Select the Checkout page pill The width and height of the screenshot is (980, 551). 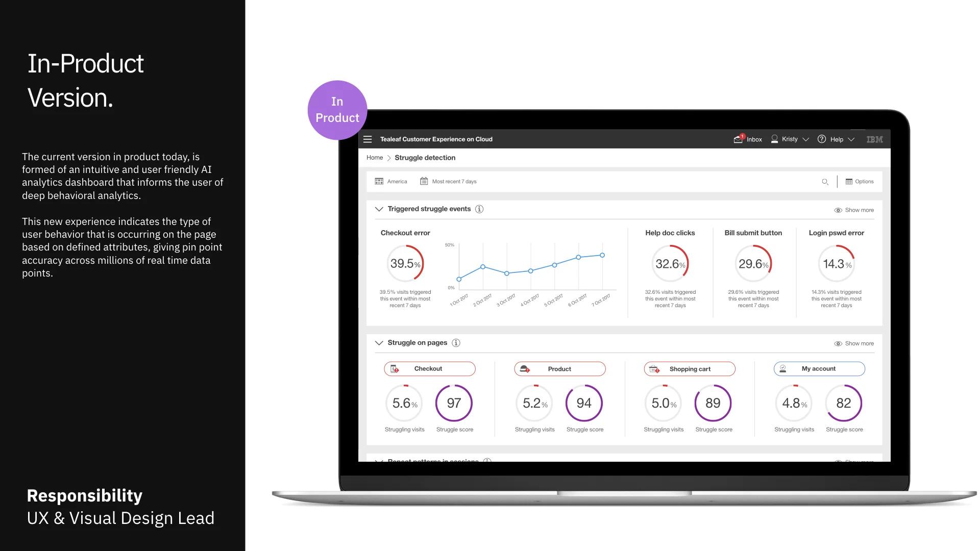429,369
